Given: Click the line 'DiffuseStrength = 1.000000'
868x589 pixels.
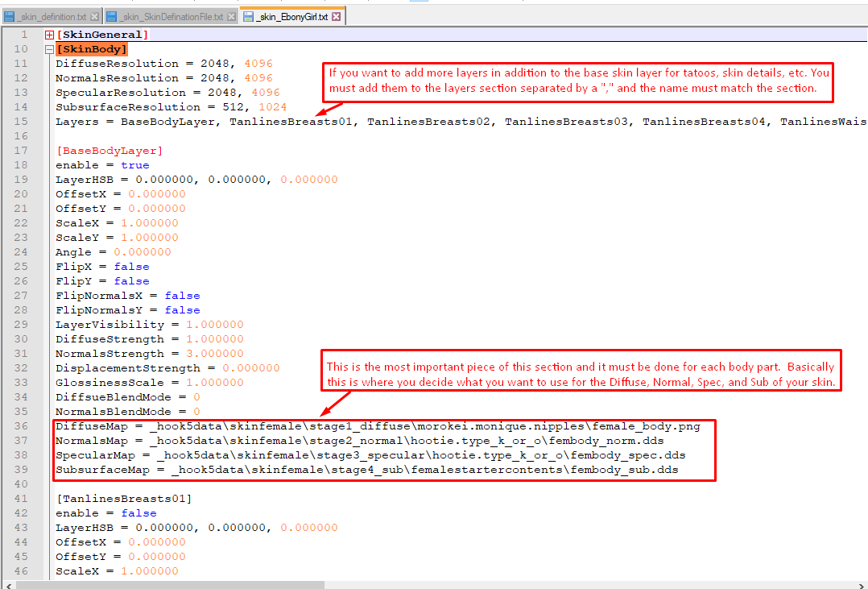Looking at the screenshot, I should pyautogui.click(x=150, y=339).
